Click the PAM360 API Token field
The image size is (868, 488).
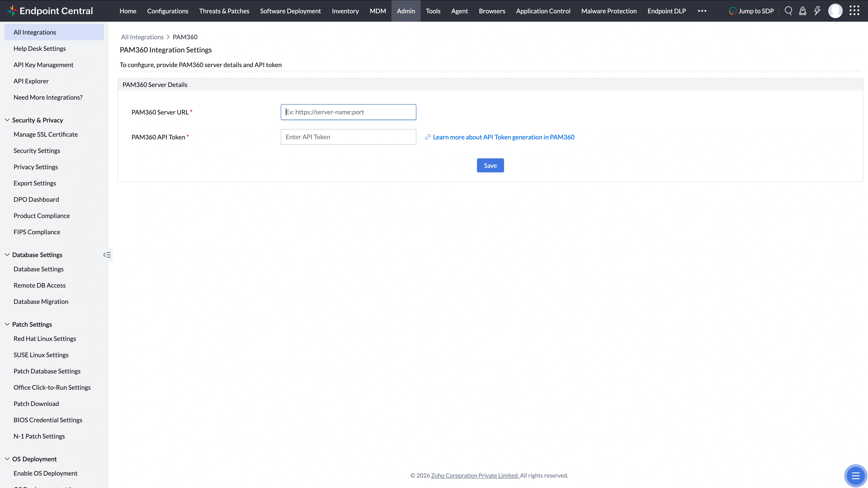pos(348,137)
